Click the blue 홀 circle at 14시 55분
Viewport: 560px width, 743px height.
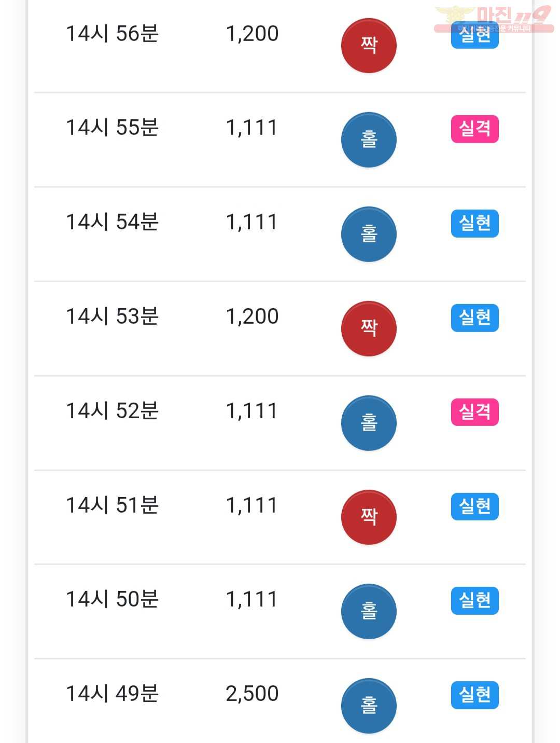click(x=369, y=140)
